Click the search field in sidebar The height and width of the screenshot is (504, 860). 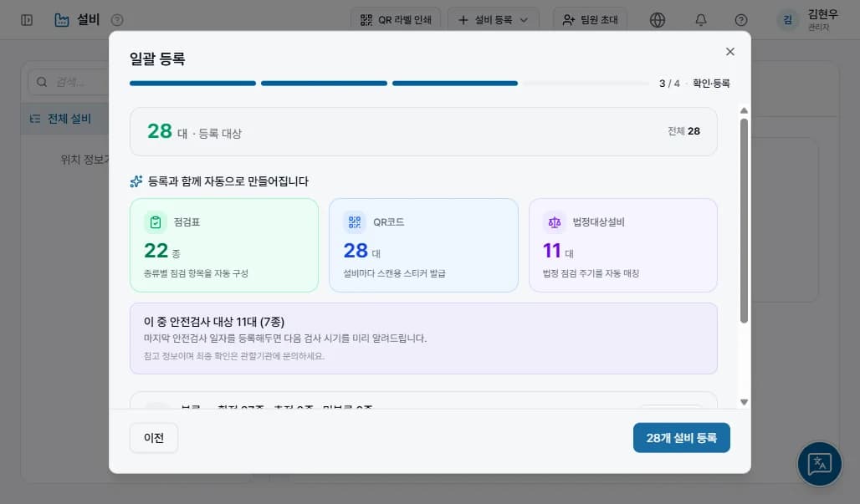(69, 82)
